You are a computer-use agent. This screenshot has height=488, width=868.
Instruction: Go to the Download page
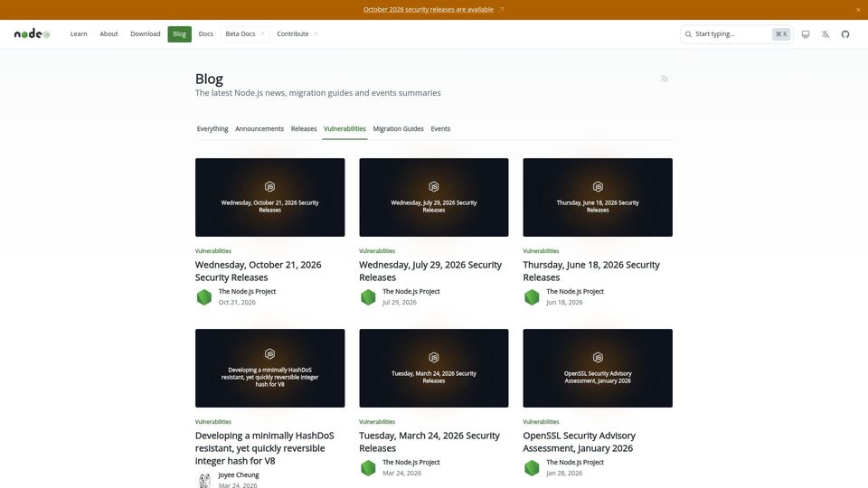coord(145,33)
